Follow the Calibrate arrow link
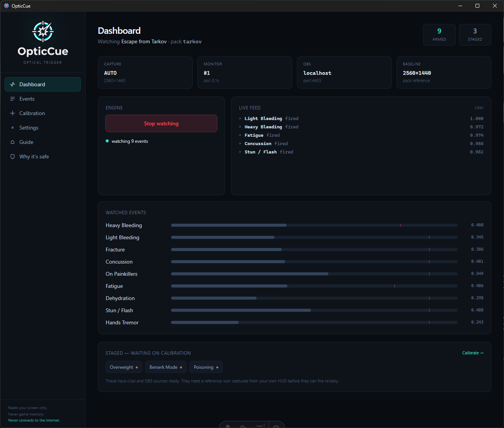Screen dimensions: 504x428 (x=473, y=353)
